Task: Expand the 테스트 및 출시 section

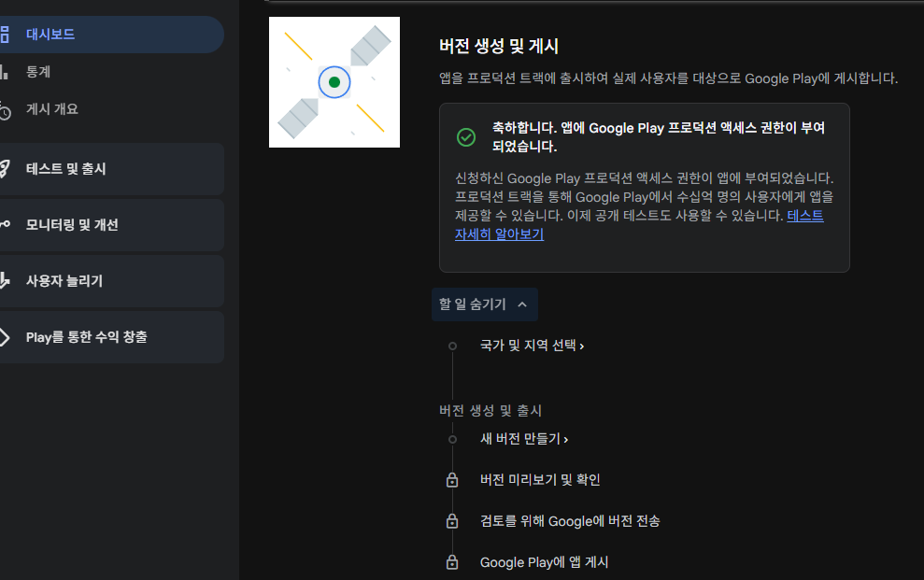Action: (x=111, y=169)
